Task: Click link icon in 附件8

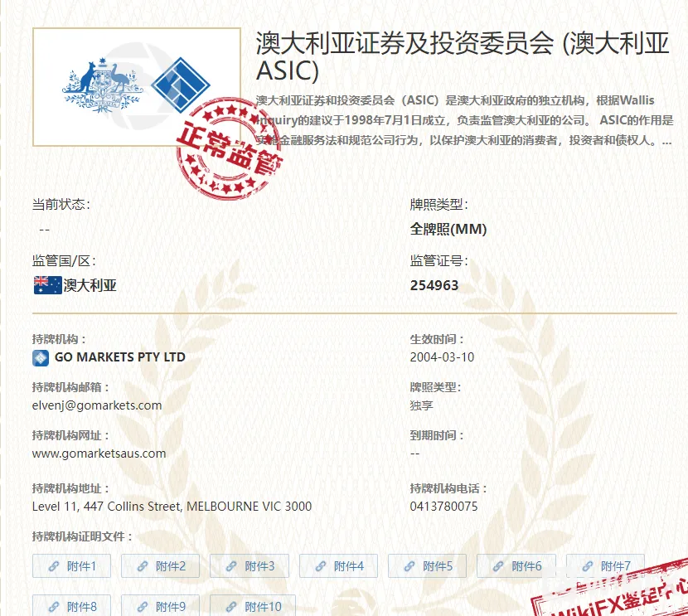Action: [x=54, y=607]
